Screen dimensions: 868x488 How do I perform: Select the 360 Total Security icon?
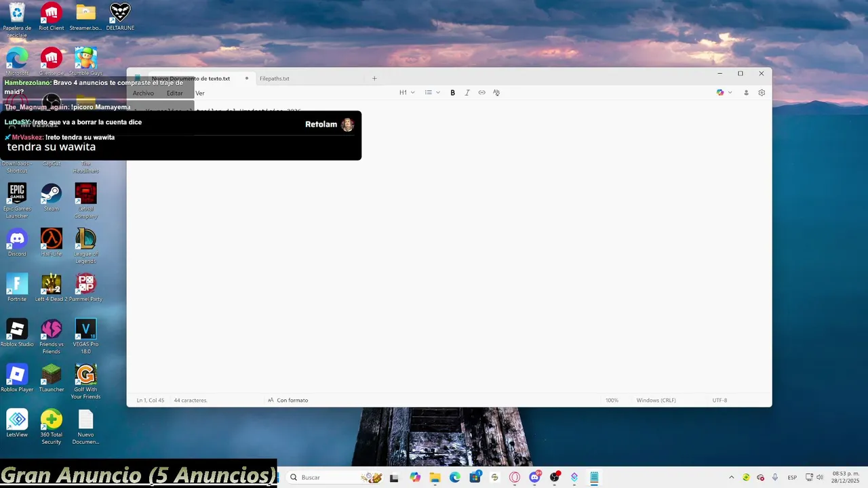click(x=52, y=428)
